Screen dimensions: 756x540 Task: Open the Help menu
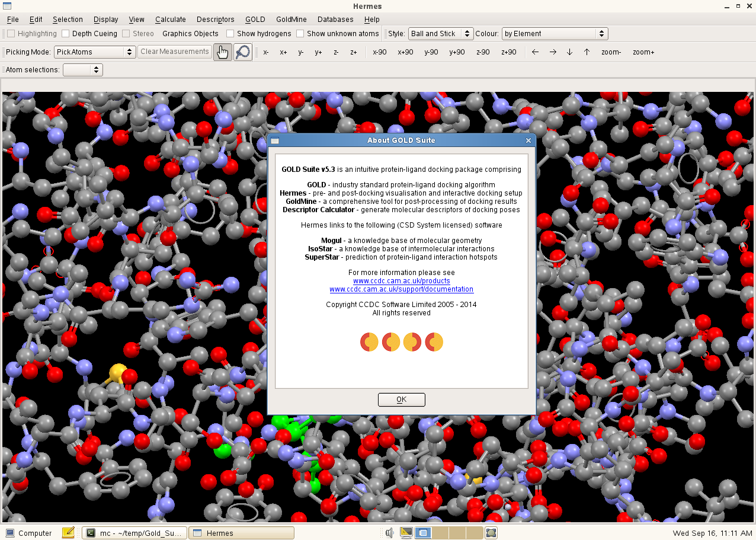click(372, 20)
